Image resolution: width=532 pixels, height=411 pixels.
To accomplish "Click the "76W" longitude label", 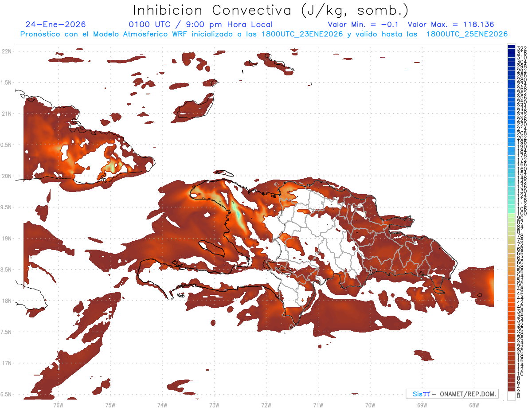I will click(x=58, y=405).
